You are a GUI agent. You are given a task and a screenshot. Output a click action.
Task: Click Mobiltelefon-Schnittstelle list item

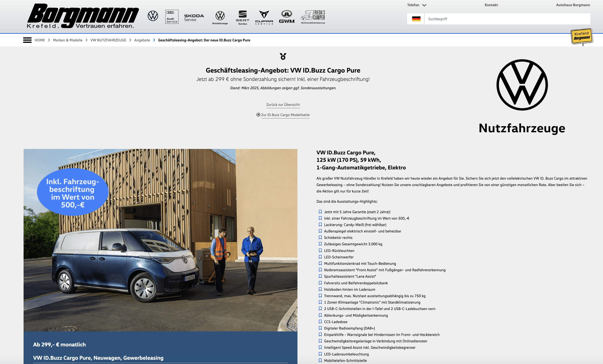click(345, 361)
